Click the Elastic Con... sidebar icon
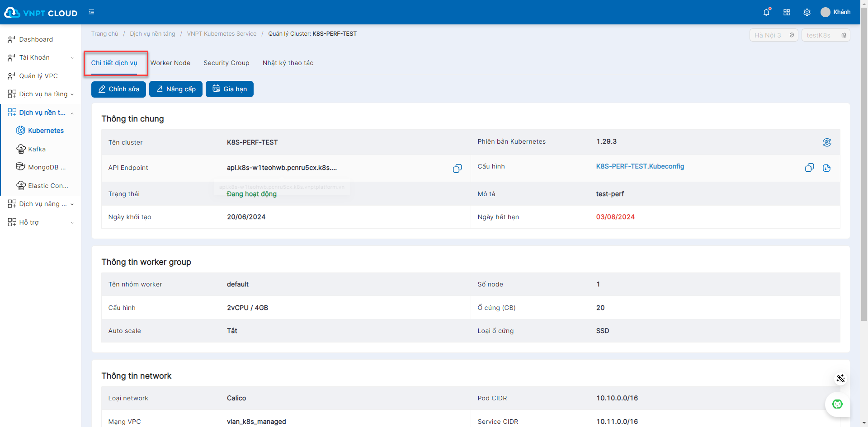The height and width of the screenshot is (427, 868). [21, 185]
